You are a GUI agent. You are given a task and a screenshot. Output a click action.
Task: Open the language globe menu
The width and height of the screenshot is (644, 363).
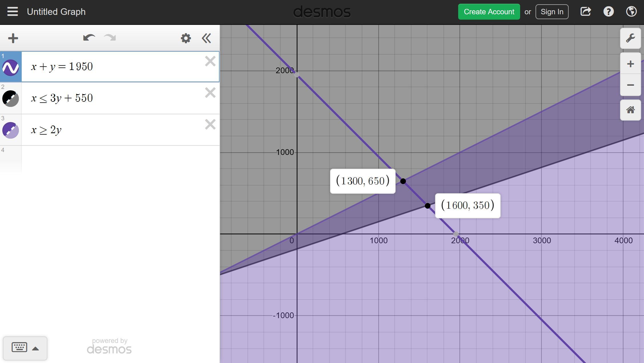[x=631, y=12]
